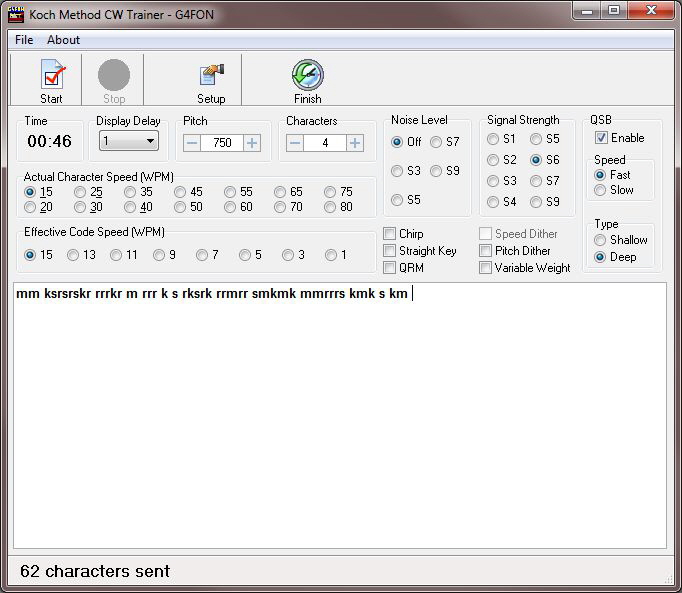Click the app icon in title bar
This screenshot has height=593, width=682.
pyautogui.click(x=17, y=14)
